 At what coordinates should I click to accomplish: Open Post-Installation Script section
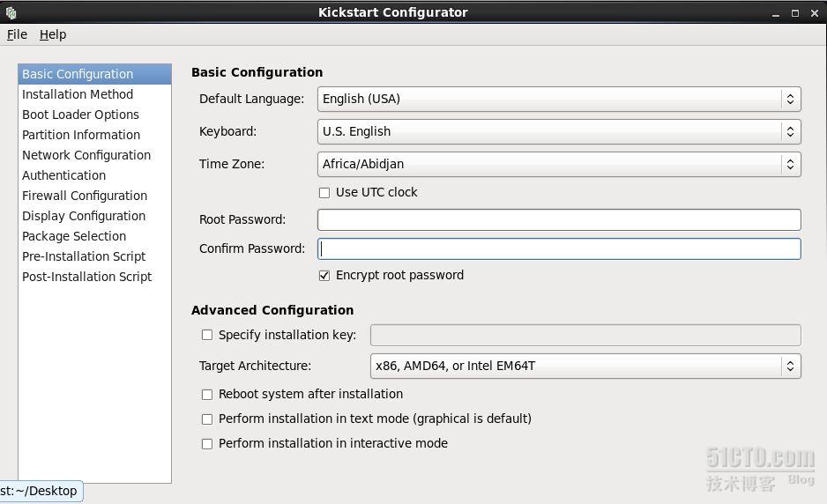(87, 277)
